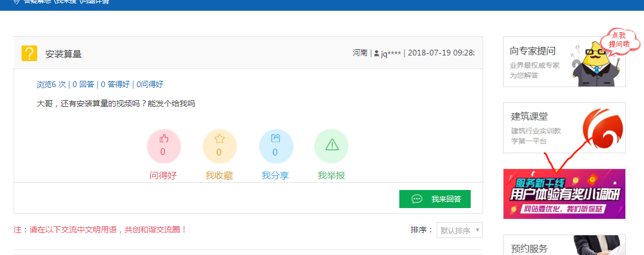
Task: Click the username jq****
Action: 391,53
